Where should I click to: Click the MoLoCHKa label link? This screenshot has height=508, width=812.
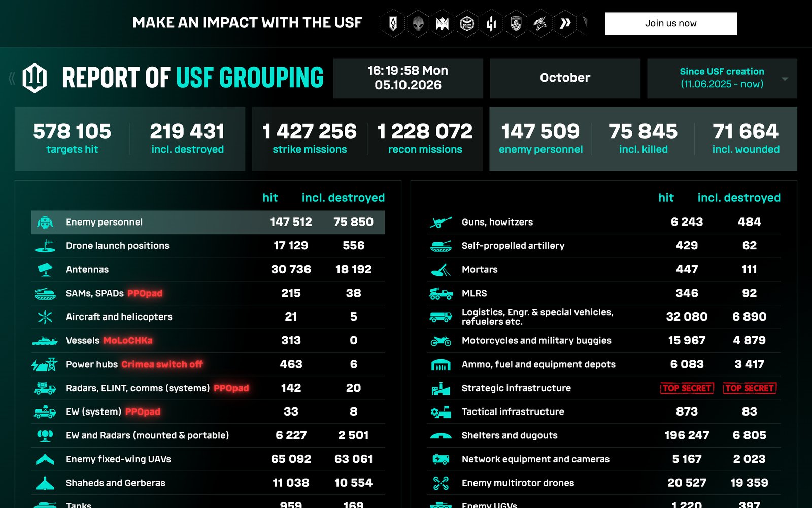128,341
